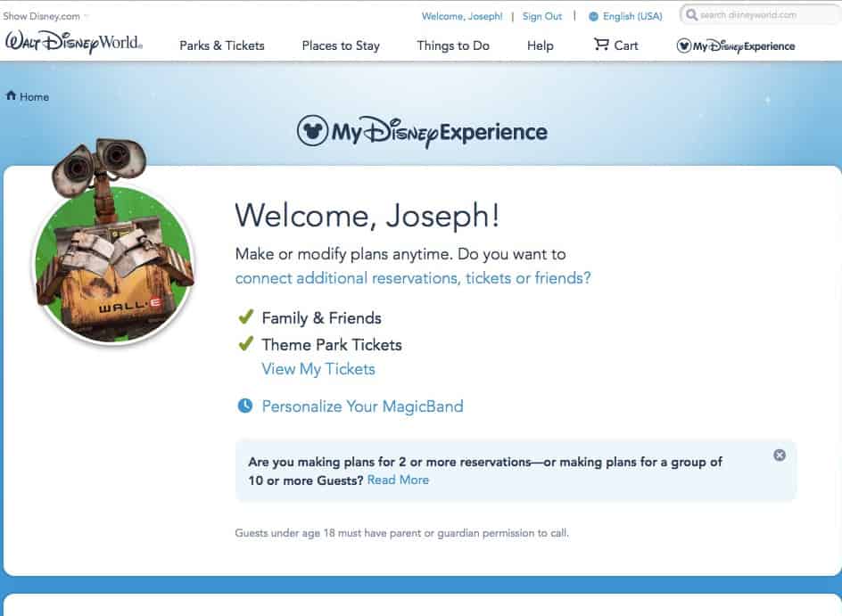This screenshot has width=842, height=616.
Task: Click the Theme Park Tickets text
Action: point(332,344)
